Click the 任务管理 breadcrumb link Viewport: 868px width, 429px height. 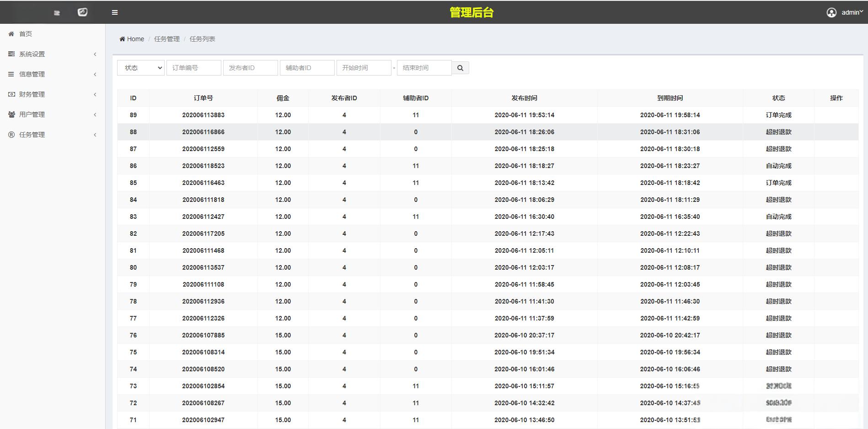point(167,39)
